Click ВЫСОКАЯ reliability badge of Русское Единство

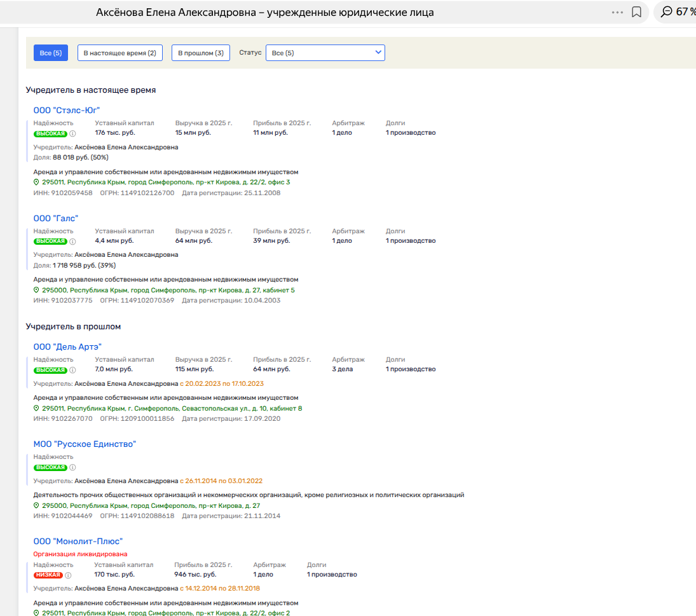50,467
